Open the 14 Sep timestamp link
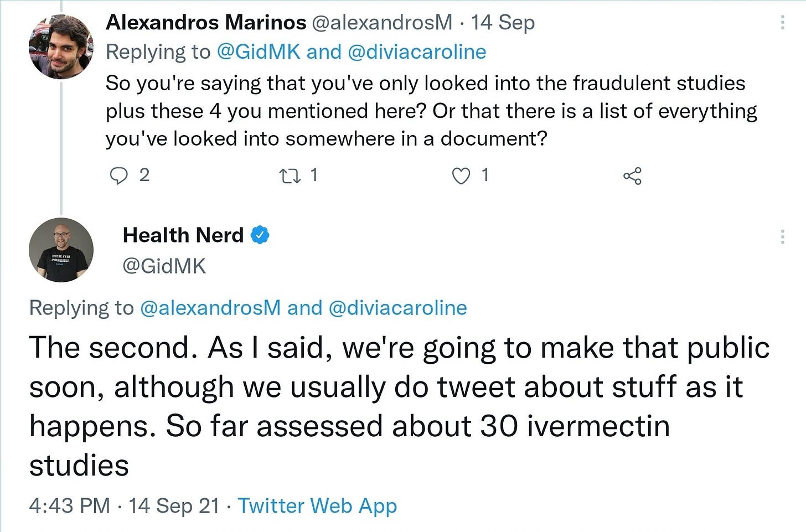This screenshot has width=806, height=532. pyautogui.click(x=503, y=23)
